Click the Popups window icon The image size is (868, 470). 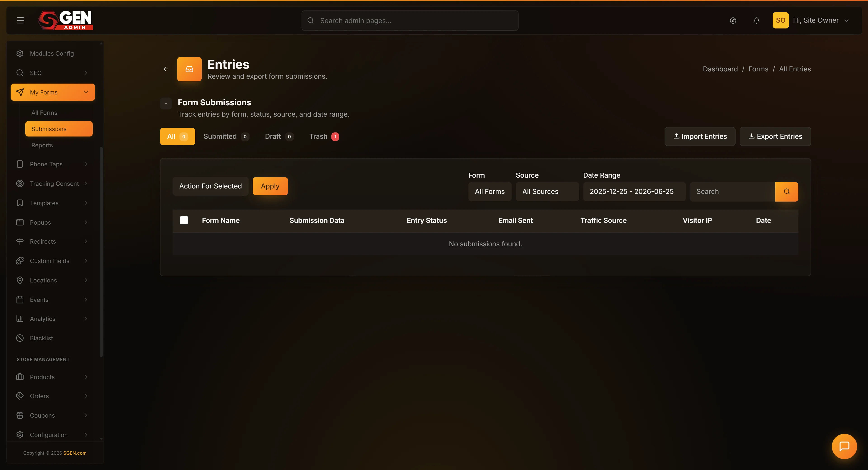tap(20, 222)
